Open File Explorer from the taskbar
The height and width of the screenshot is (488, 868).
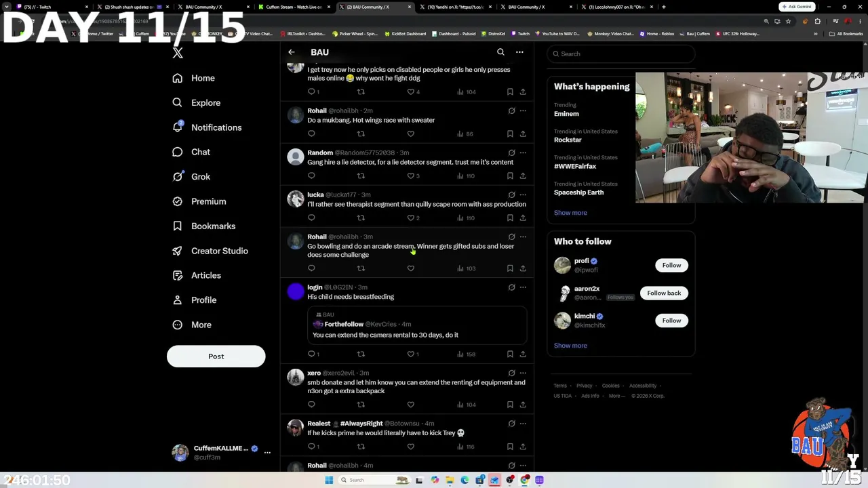[x=450, y=480]
